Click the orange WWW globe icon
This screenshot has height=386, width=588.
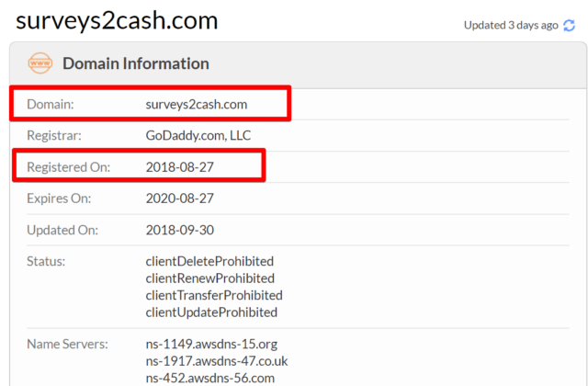pos(40,63)
